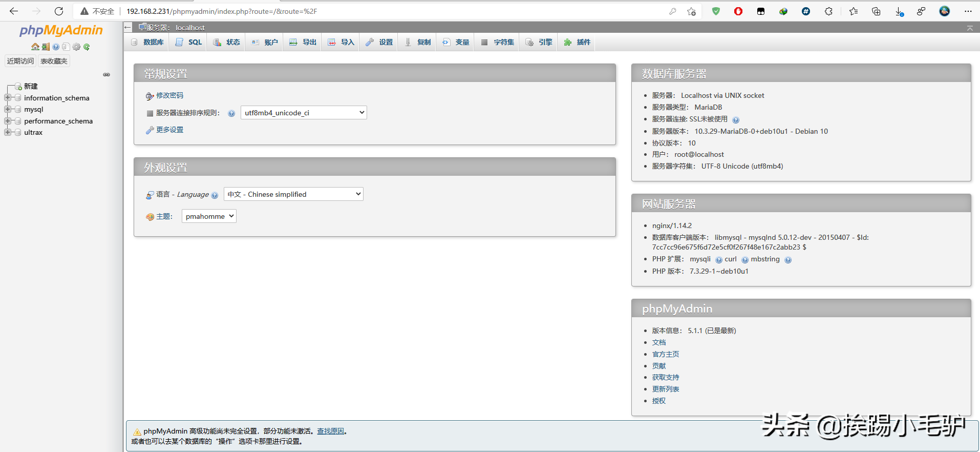Open the 复制 tab

click(x=417, y=42)
